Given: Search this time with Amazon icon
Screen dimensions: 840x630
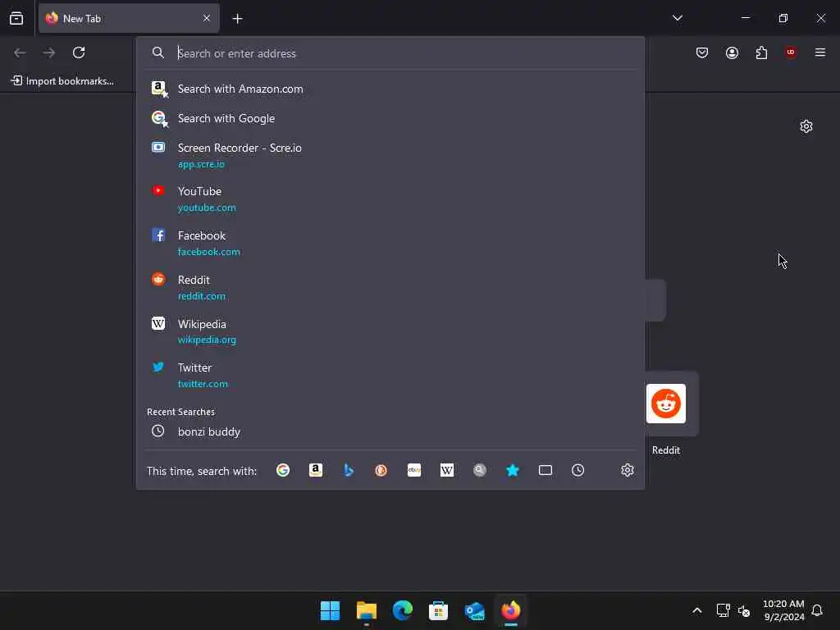Looking at the screenshot, I should pyautogui.click(x=316, y=470).
